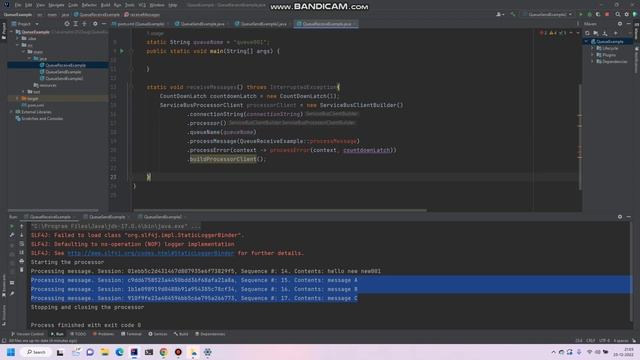The image size is (640, 360).
Task: Open the slf4j StaticLoggerBinder link in console
Action: (x=151, y=253)
